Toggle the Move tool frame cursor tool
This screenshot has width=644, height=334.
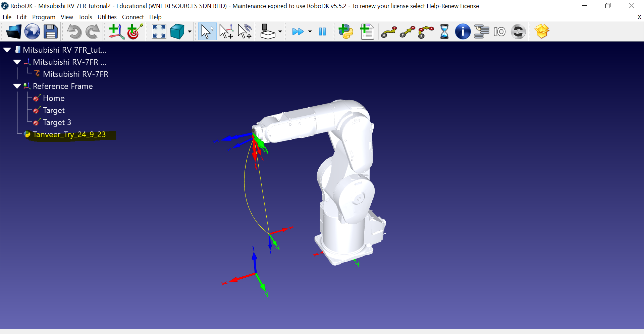coord(245,32)
